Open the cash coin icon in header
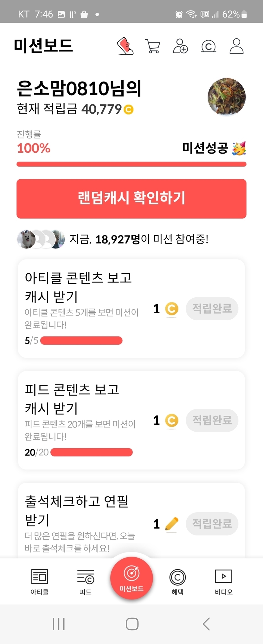Screen dimensions: 263x644 click(208, 46)
